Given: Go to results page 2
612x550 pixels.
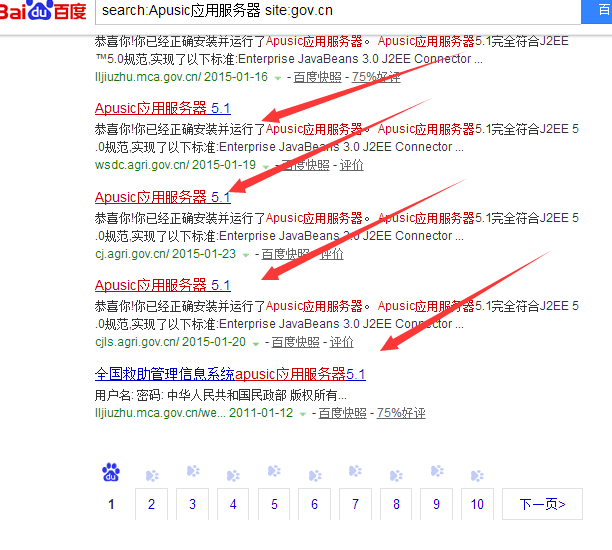Looking at the screenshot, I should pos(151,504).
